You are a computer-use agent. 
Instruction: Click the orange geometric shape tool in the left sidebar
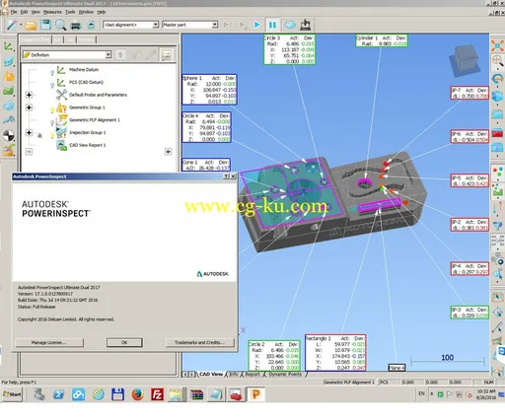(9, 77)
